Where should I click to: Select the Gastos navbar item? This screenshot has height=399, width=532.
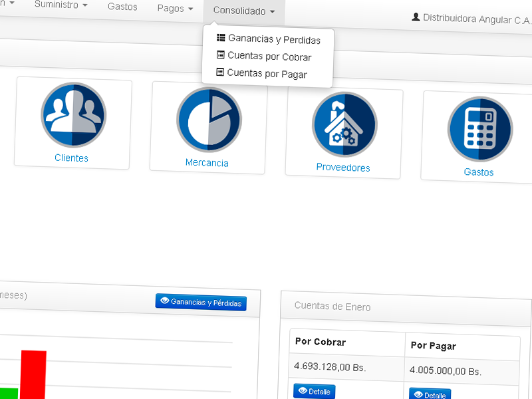122,7
